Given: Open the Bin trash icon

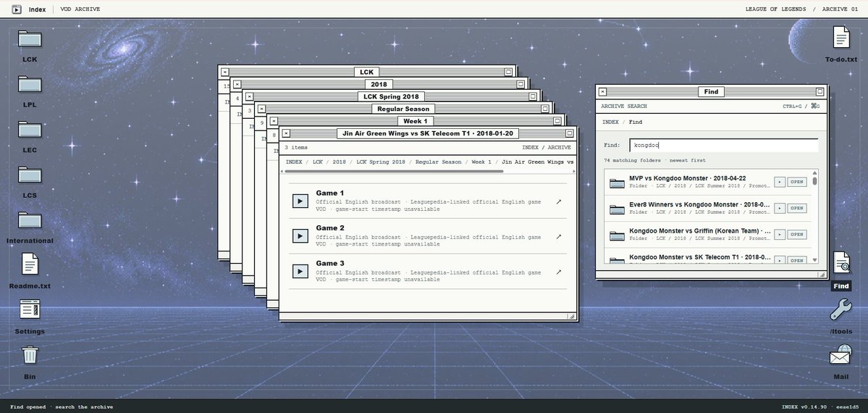Looking at the screenshot, I should (x=30, y=355).
